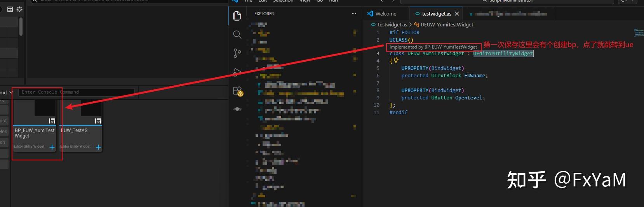The image size is (644, 207).
Task: Select the EUW_TestAS asset tile
Action: tap(81, 125)
